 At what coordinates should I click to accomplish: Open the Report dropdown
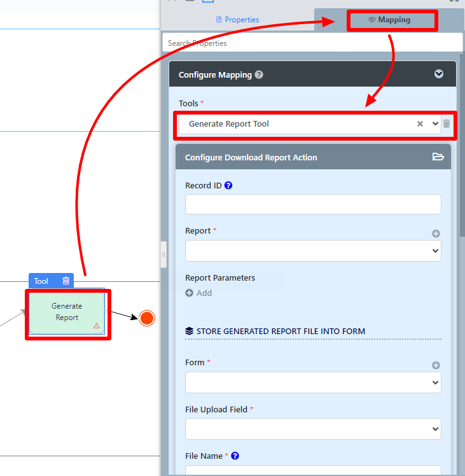click(313, 251)
